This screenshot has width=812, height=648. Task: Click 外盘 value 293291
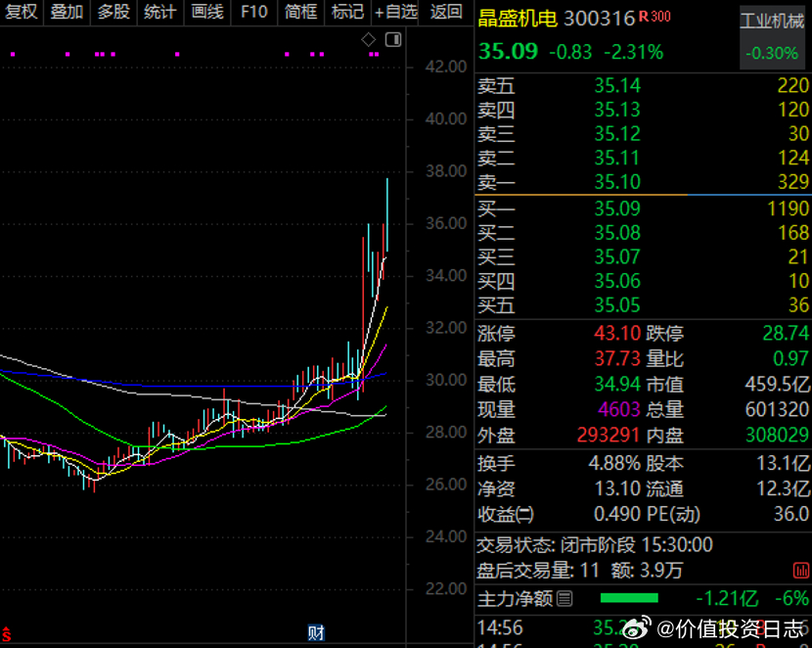[x=609, y=435]
